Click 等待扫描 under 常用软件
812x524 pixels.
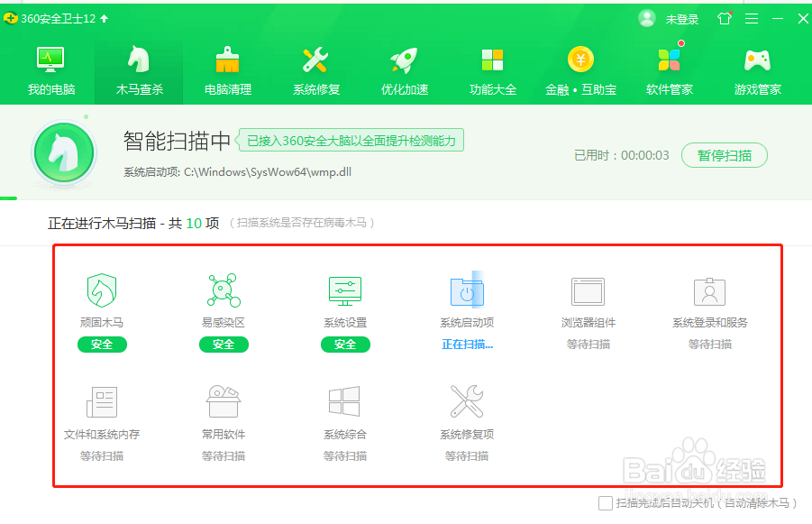(224, 456)
